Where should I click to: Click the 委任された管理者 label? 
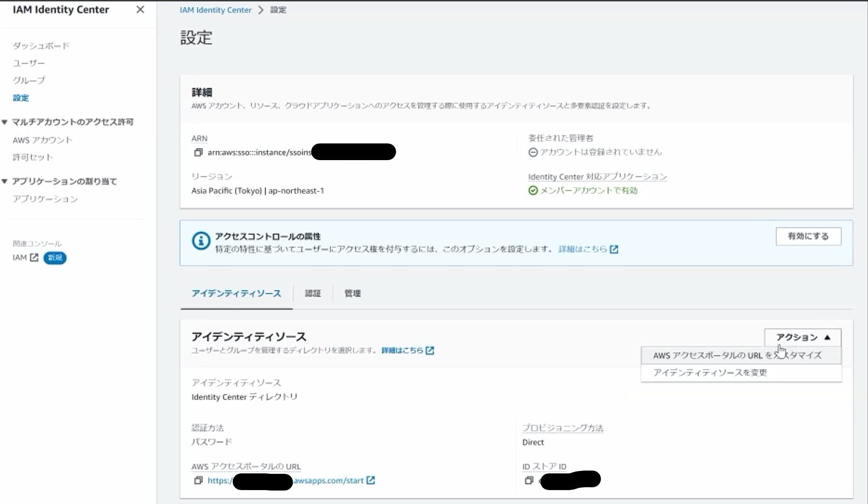point(561,138)
